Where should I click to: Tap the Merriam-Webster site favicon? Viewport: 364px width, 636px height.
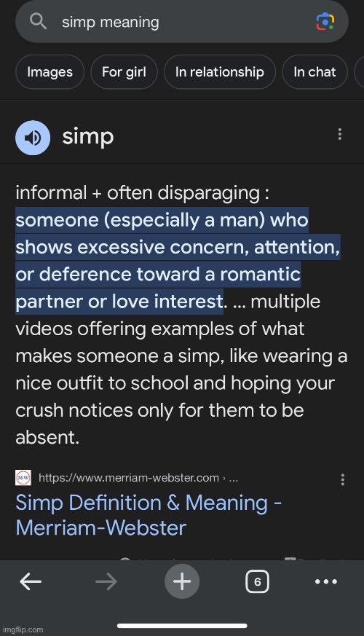pyautogui.click(x=23, y=478)
